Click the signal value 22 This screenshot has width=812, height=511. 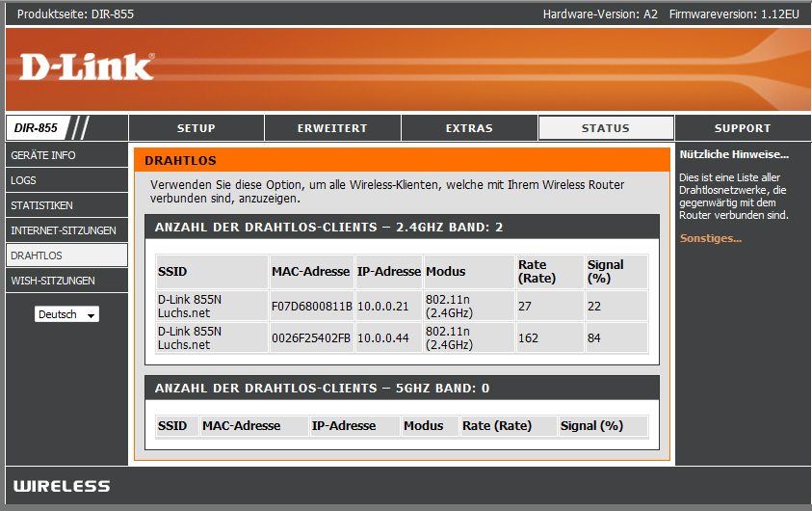click(594, 307)
